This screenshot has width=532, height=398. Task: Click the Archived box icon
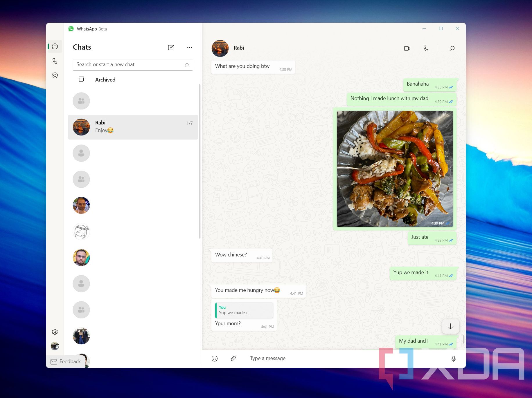pyautogui.click(x=81, y=79)
